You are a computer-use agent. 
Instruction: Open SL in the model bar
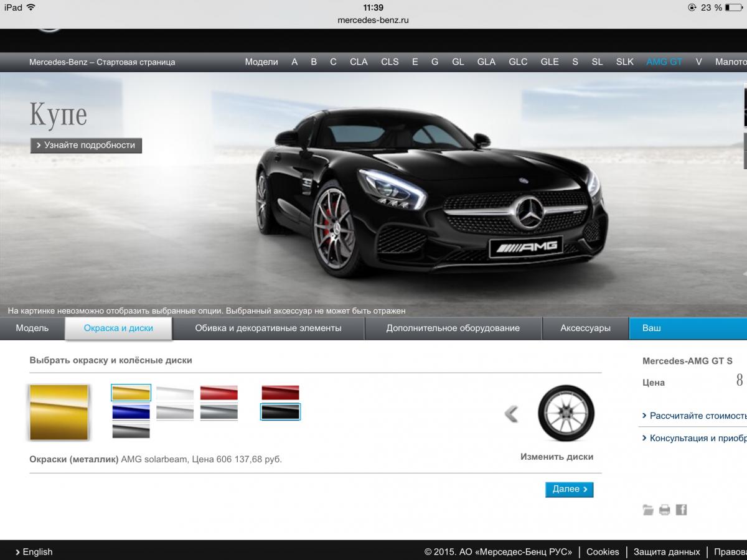coord(598,62)
